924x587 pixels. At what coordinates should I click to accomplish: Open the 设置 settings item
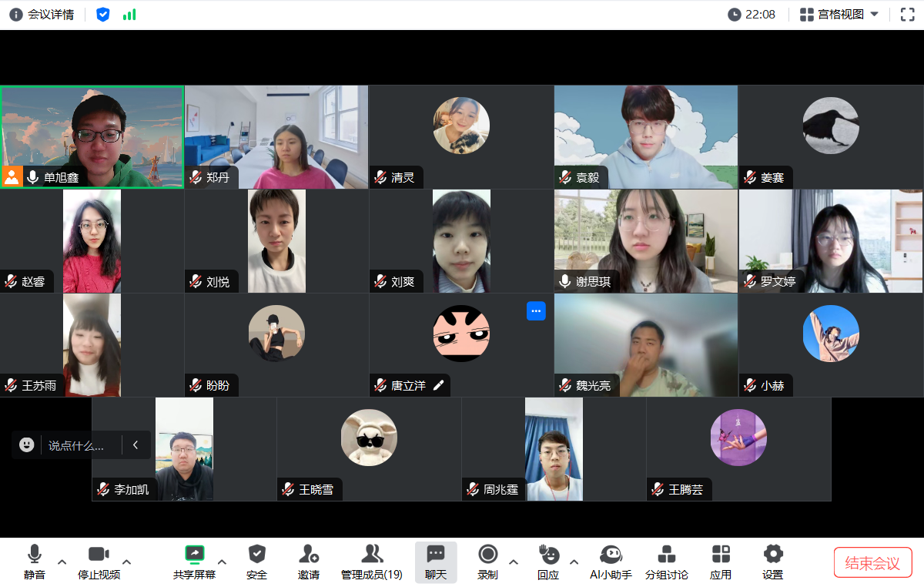(x=773, y=562)
